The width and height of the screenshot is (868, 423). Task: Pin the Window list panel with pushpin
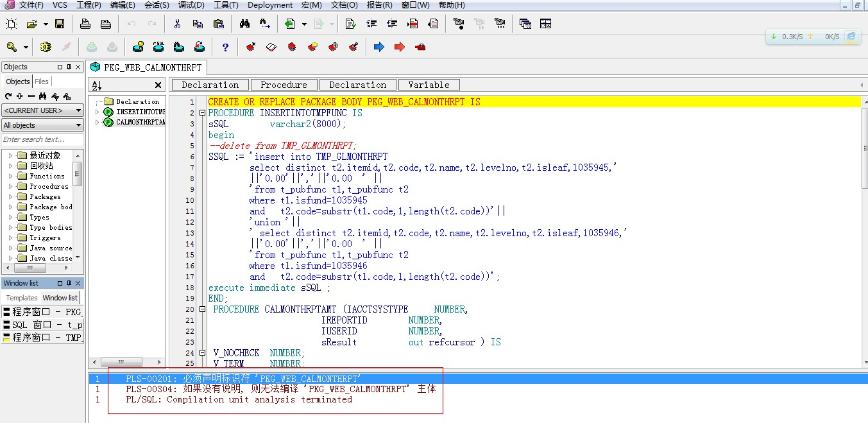69,283
